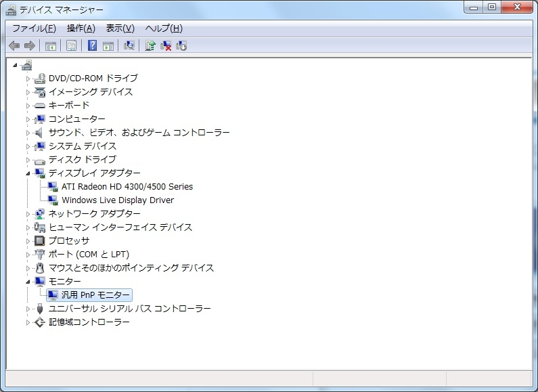
Task: Select the ディスク ドライブ label
Action: click(x=83, y=160)
